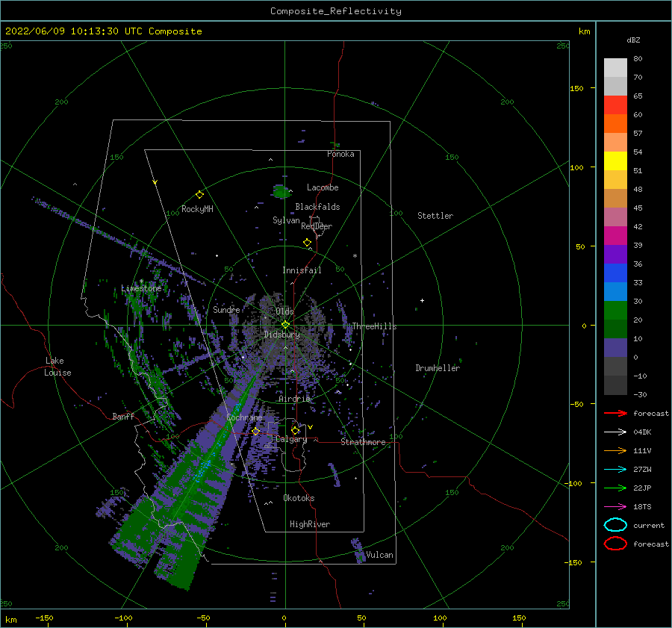Click the yellow diamond marker above RockyMH
The width and height of the screenshot is (672, 628).
click(199, 195)
